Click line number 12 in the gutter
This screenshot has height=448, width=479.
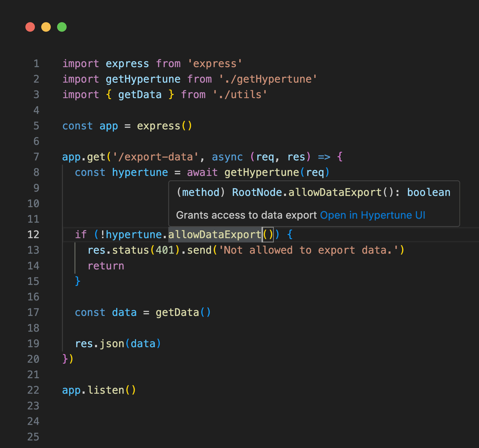(33, 235)
